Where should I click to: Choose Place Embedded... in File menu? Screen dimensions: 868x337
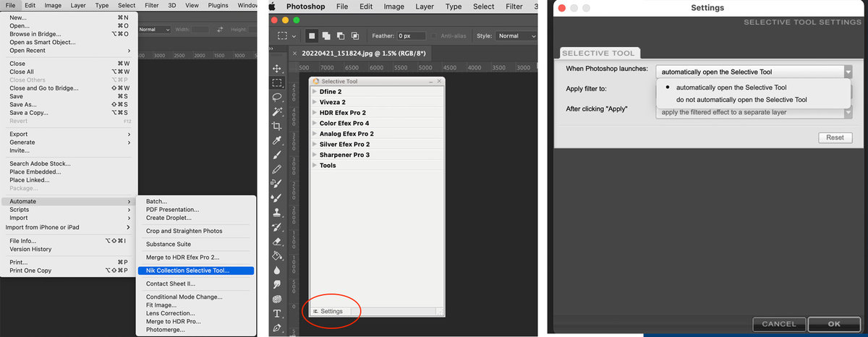pyautogui.click(x=69, y=171)
